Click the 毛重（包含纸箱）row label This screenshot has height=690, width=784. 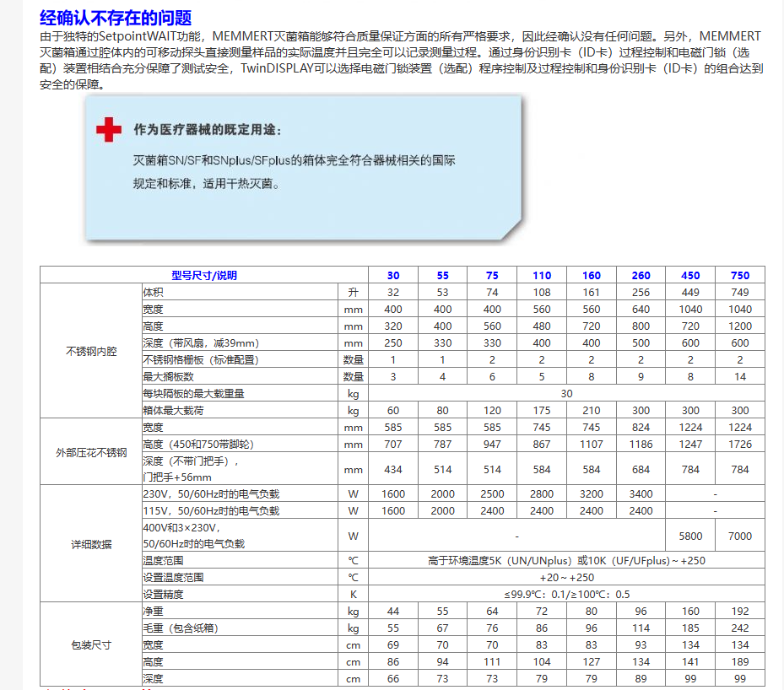[181, 628]
